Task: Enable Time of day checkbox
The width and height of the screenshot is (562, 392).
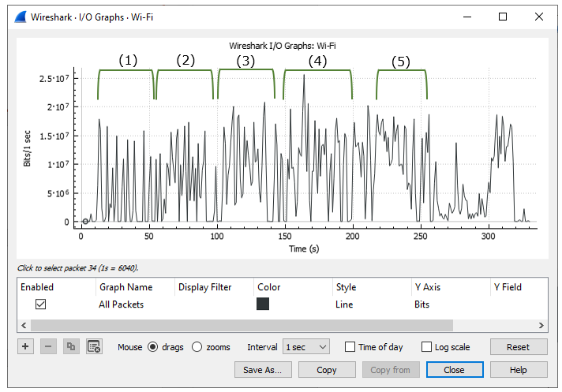Action: pos(350,347)
